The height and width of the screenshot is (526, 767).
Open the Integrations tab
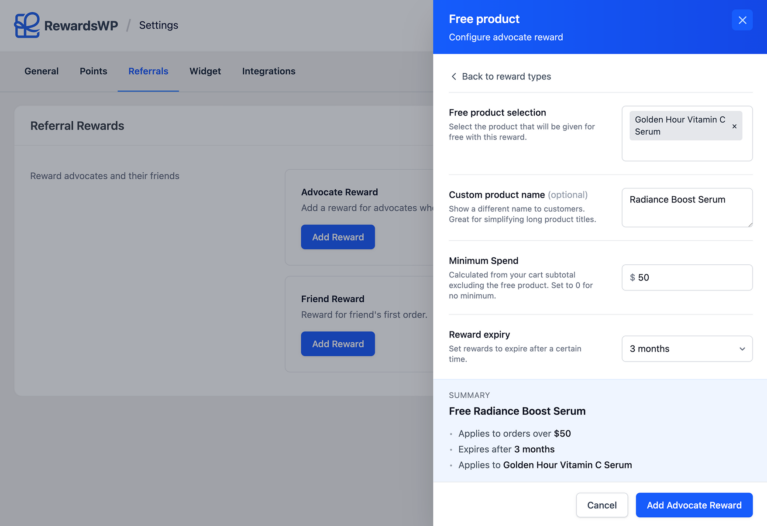click(268, 71)
